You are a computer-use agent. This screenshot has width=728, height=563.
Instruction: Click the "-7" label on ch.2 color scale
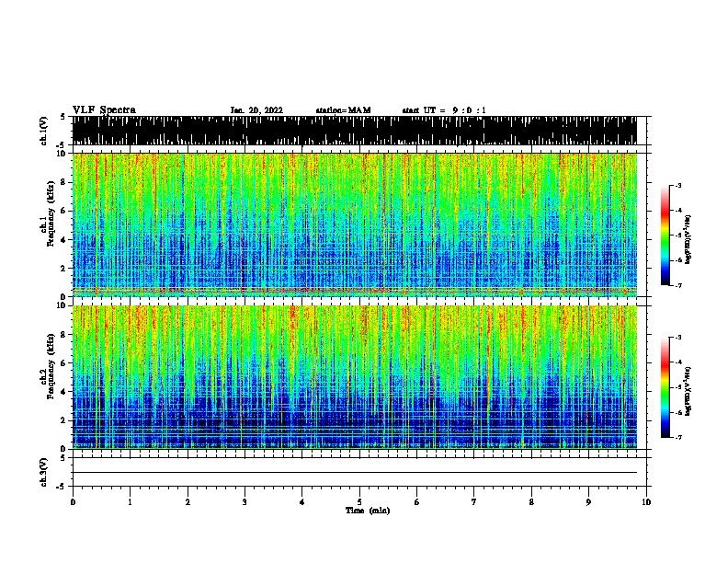(677, 437)
